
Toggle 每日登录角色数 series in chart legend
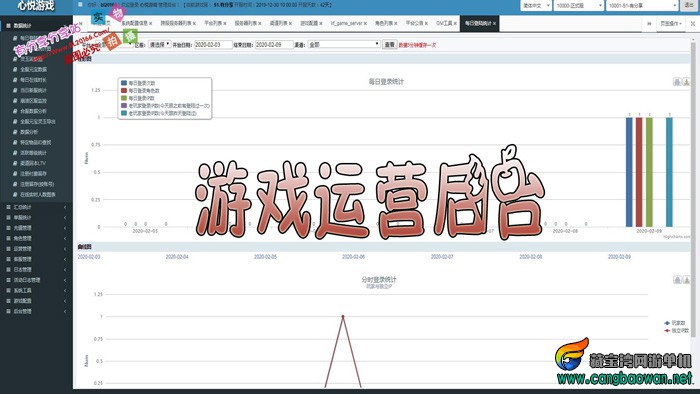[x=141, y=91]
